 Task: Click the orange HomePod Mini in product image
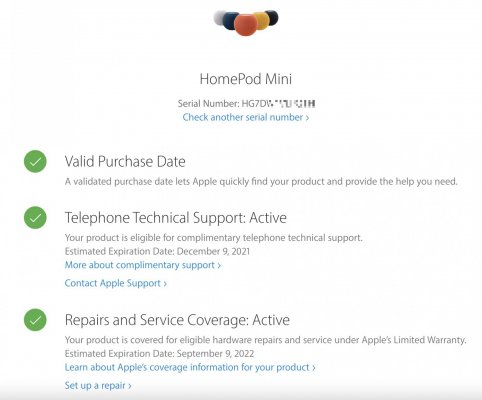point(246,25)
